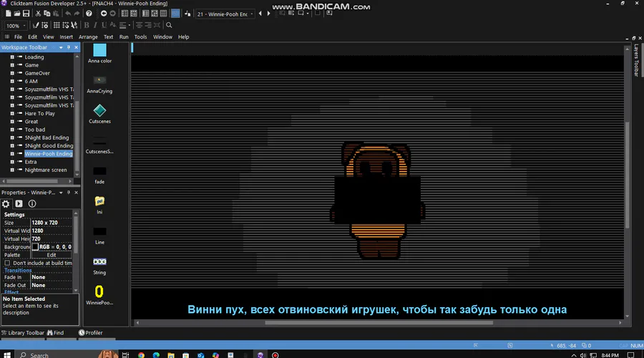The image size is (644, 358).
Task: Open the Data Elements icon
Action: click(x=187, y=14)
